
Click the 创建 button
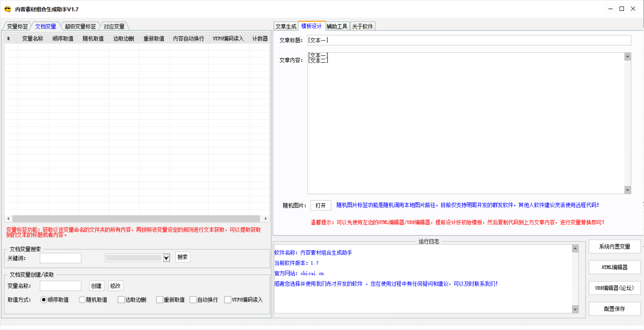pos(96,286)
